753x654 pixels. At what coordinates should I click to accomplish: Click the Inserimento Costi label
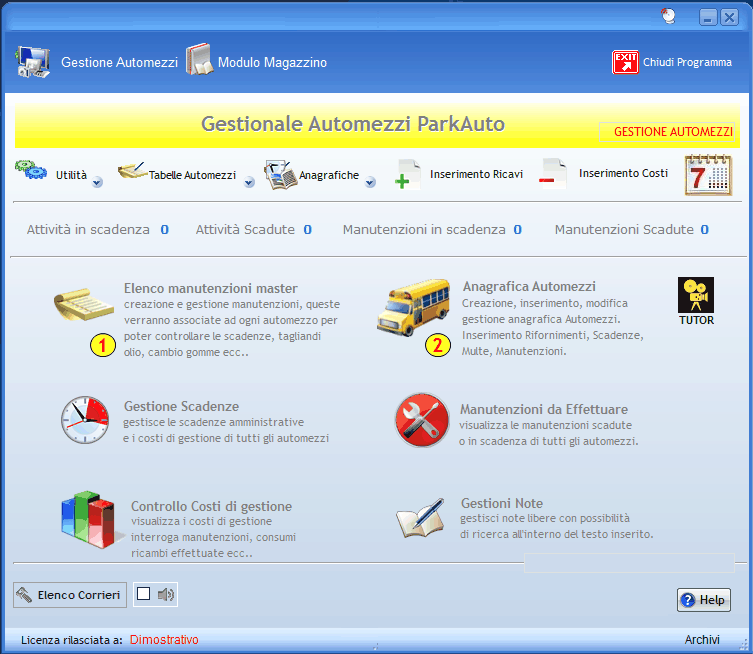(x=623, y=173)
